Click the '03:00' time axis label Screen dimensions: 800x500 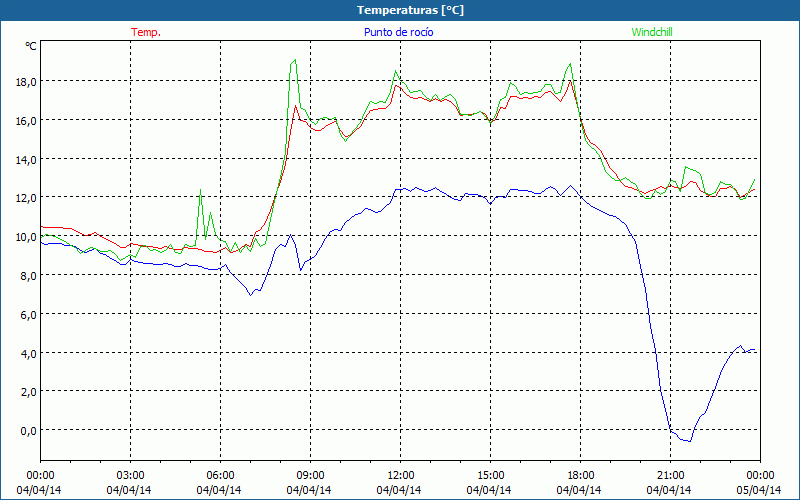[x=130, y=476]
